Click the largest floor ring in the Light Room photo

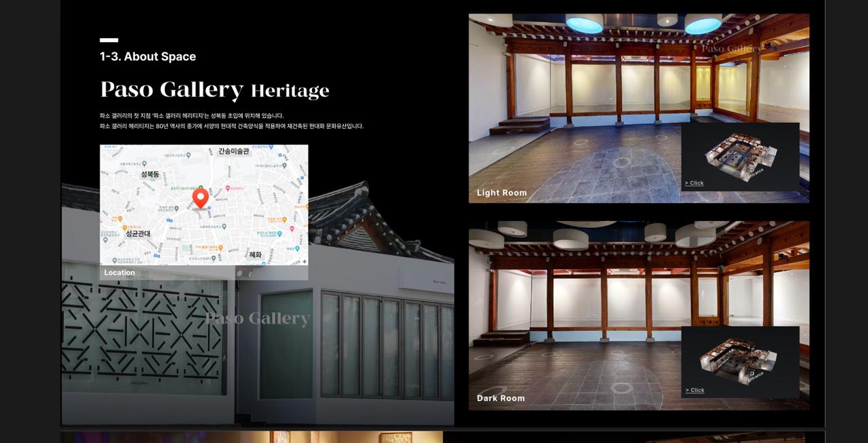(622, 163)
